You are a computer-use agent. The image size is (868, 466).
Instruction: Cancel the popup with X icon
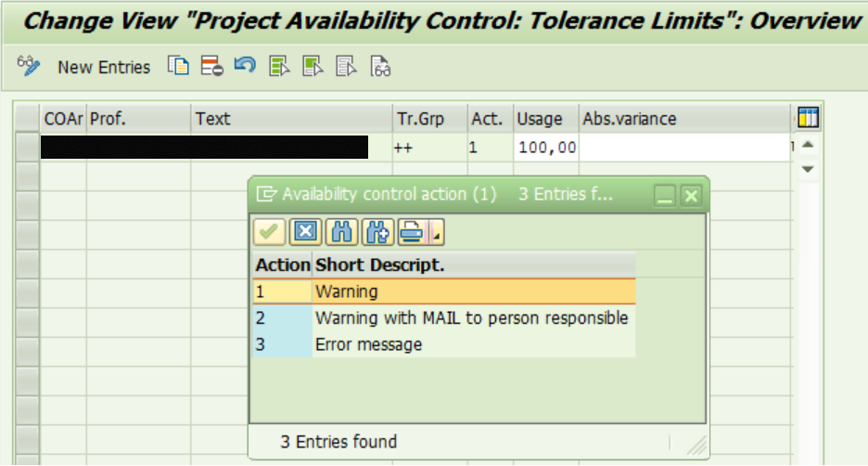point(305,232)
